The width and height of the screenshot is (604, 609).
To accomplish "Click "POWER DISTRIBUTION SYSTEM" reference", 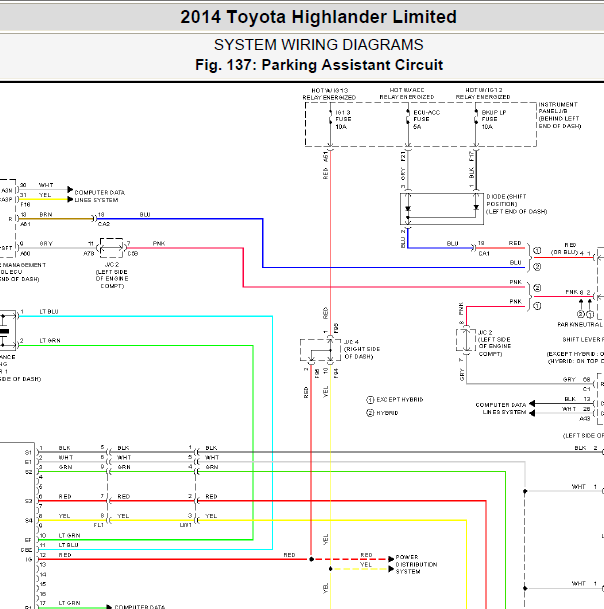I will coord(416,564).
